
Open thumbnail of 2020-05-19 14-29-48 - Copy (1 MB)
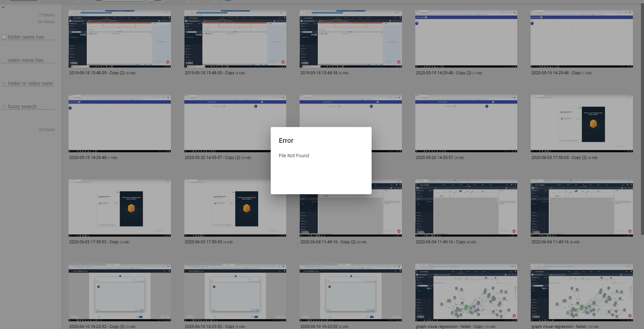582,39
